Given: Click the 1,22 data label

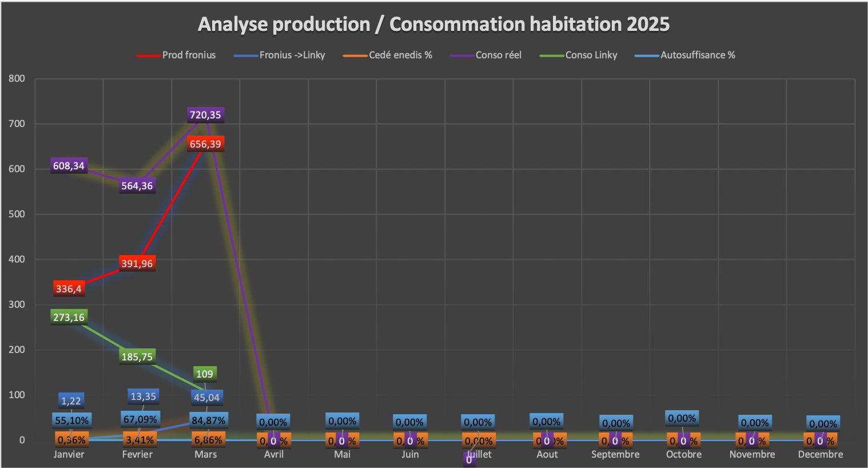Looking at the screenshot, I should [x=71, y=401].
